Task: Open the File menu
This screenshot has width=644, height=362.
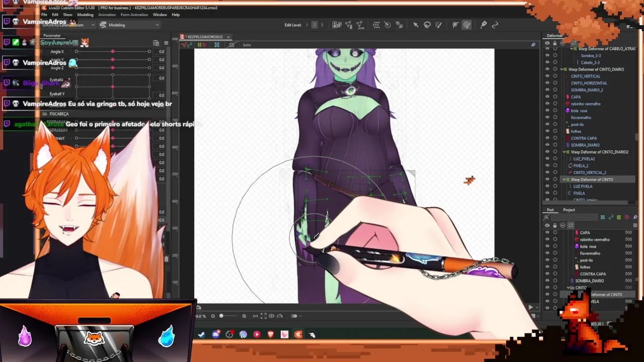Action: [x=44, y=15]
